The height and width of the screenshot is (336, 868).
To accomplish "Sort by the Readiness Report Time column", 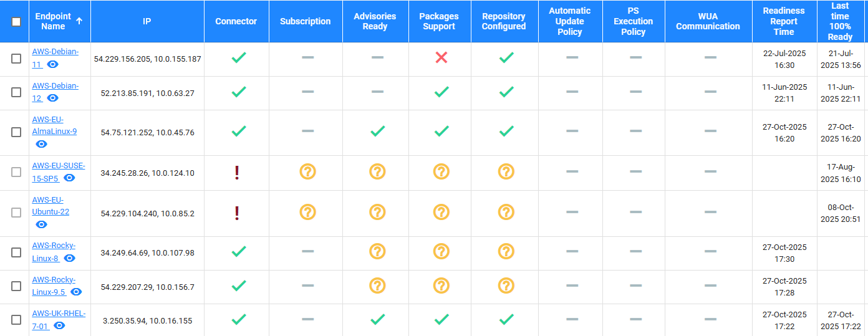I will click(x=784, y=21).
